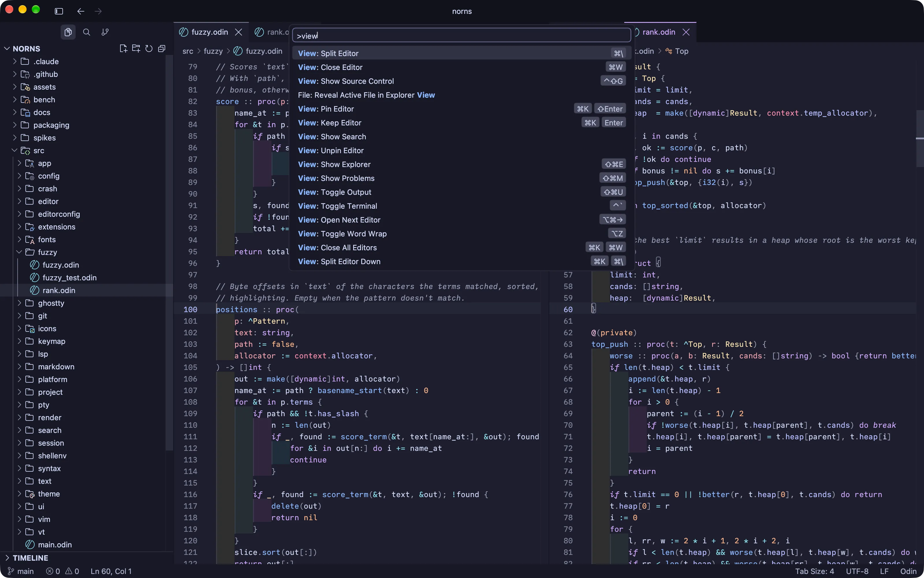
Task: Click the Top breadcrumb symbol
Action: point(677,51)
